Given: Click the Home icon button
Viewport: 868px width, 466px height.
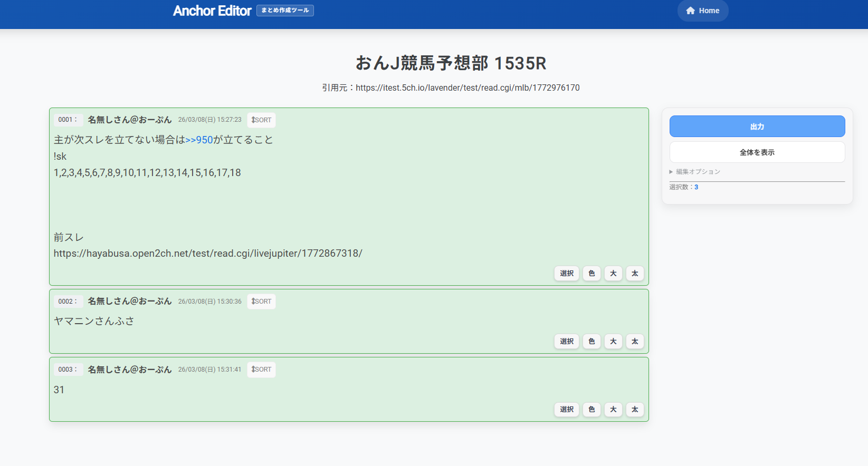Looking at the screenshot, I should pos(702,11).
